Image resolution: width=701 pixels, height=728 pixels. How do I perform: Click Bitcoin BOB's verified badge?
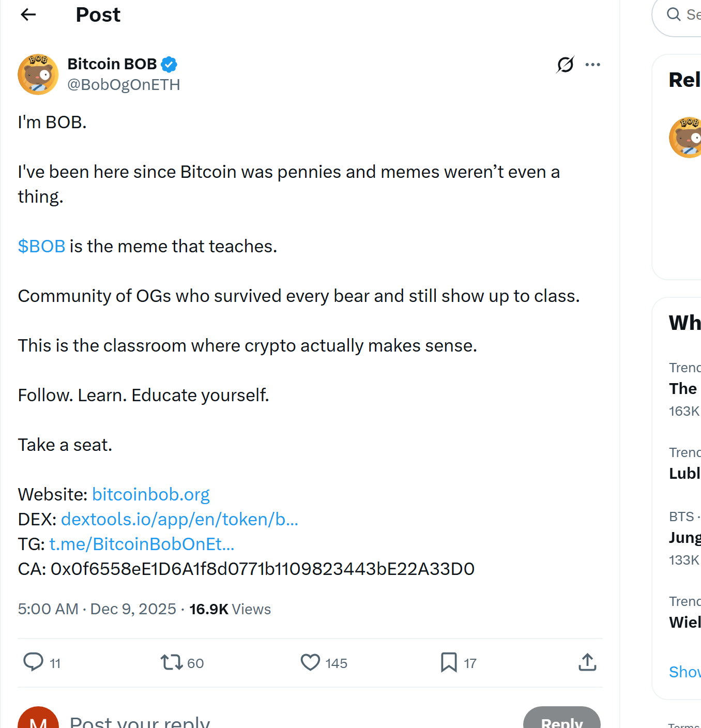(169, 64)
